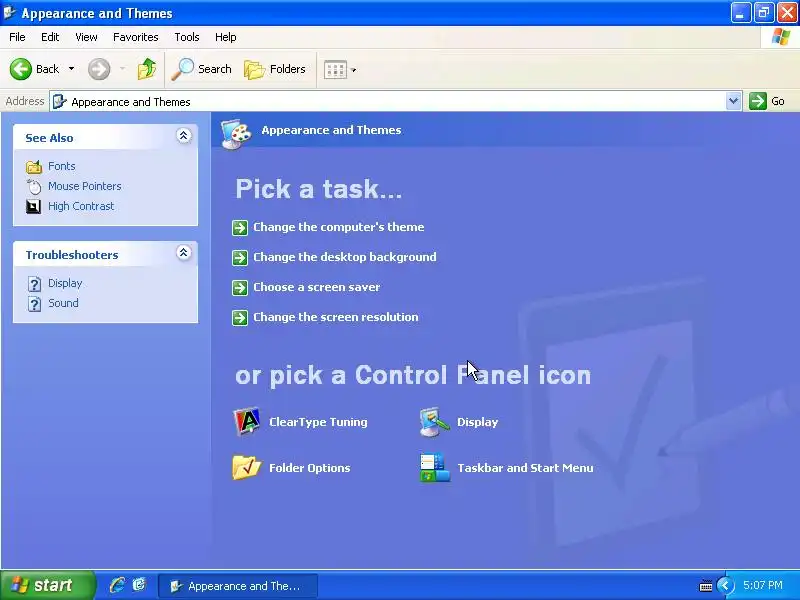Screen dimensions: 800x600
Task: Click the Up folder icon in toolbar
Action: coord(147,69)
